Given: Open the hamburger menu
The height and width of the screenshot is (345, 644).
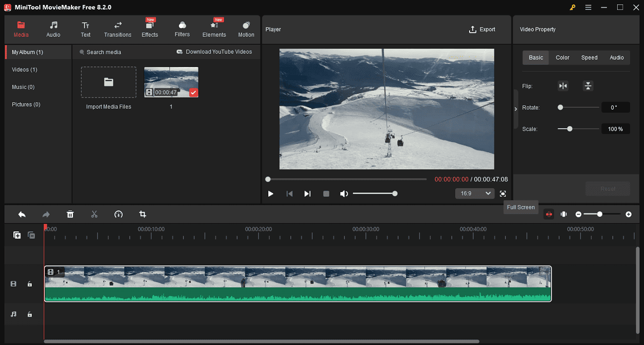Looking at the screenshot, I should pyautogui.click(x=588, y=7).
